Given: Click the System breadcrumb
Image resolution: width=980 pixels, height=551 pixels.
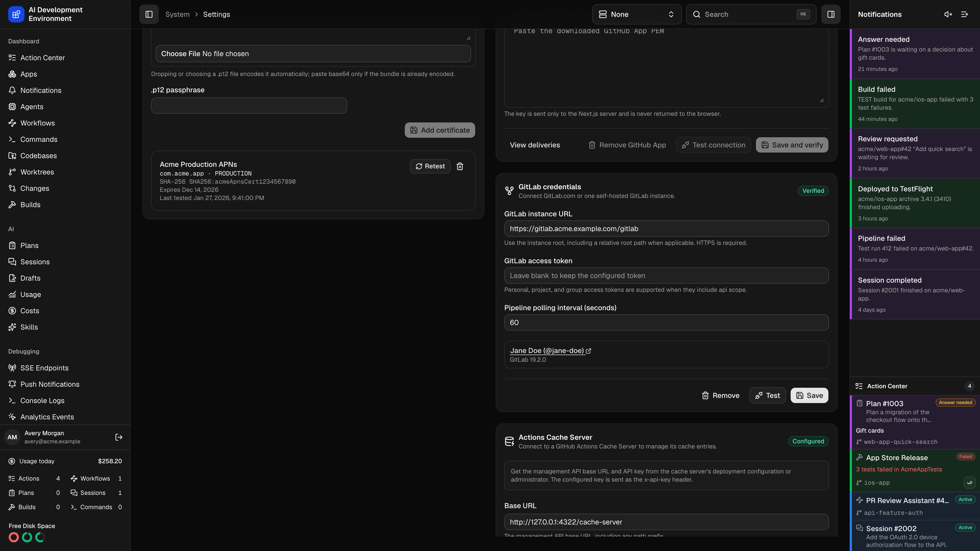Looking at the screenshot, I should click(x=177, y=15).
